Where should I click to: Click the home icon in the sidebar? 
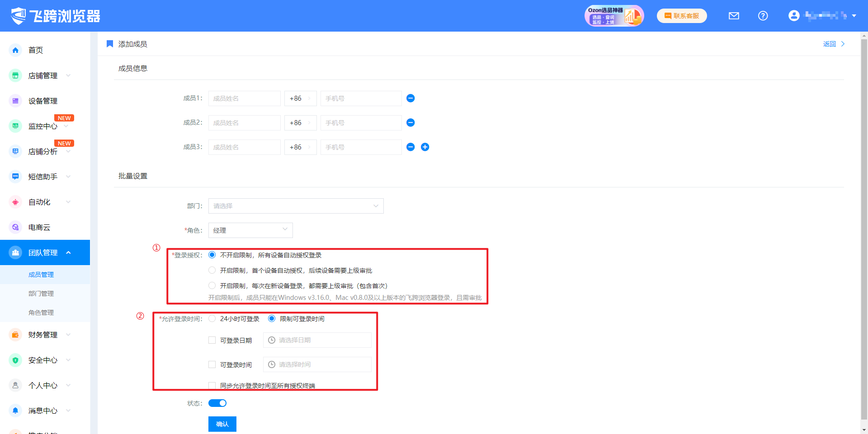click(15, 50)
